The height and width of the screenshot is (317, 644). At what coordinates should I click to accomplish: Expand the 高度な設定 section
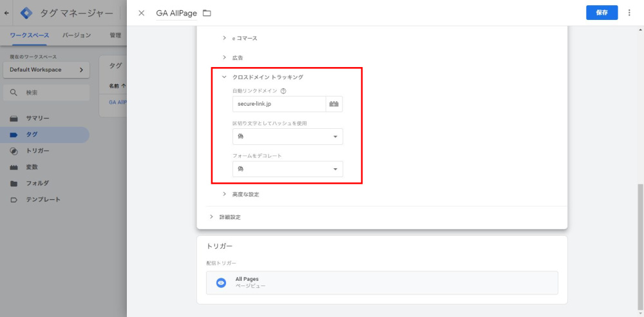tap(224, 194)
